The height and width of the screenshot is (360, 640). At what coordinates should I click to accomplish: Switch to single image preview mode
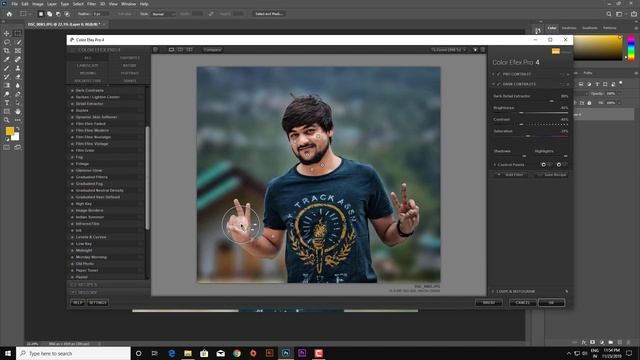point(171,50)
